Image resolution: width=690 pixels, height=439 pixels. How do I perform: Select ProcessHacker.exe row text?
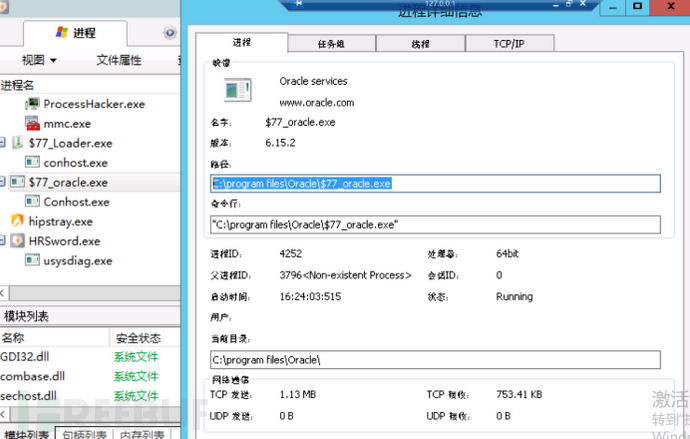94,104
